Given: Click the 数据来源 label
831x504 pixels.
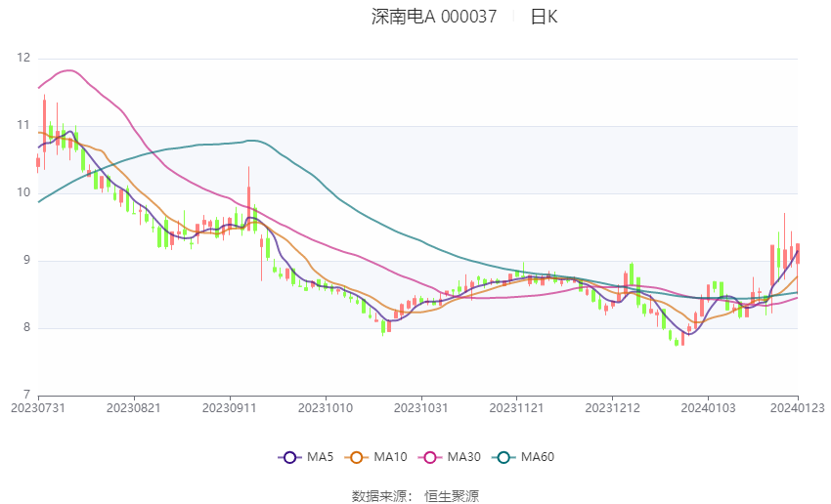Looking at the screenshot, I should pos(379,496).
